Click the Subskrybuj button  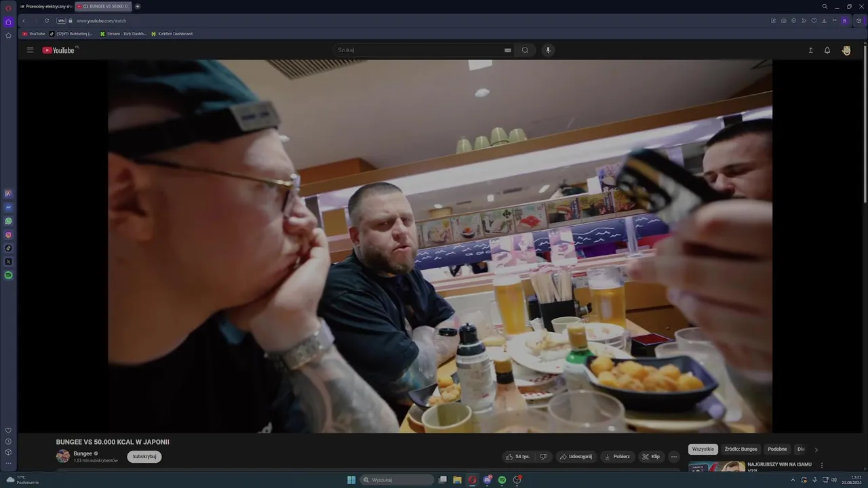pyautogui.click(x=144, y=457)
